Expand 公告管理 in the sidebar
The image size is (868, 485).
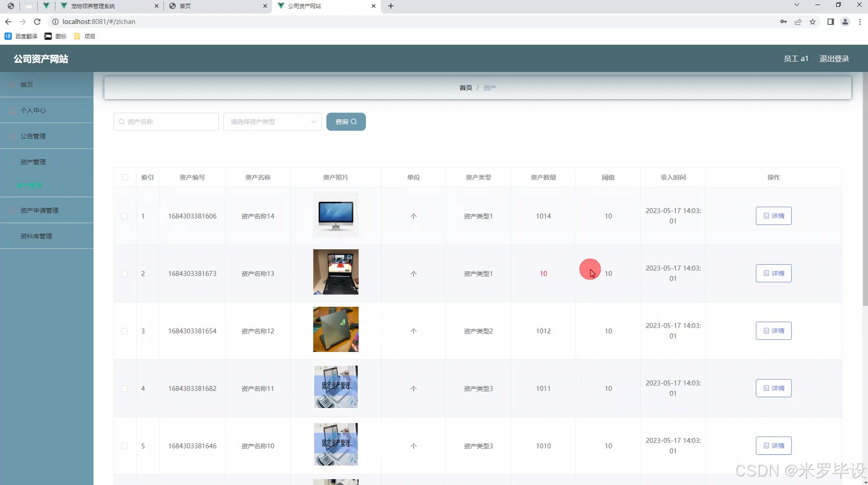pos(47,136)
